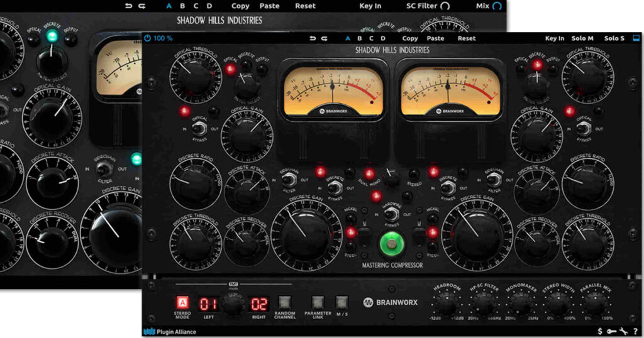The height and width of the screenshot is (338, 644).
Task: Select preset slot B in the front window
Action: [359, 38]
